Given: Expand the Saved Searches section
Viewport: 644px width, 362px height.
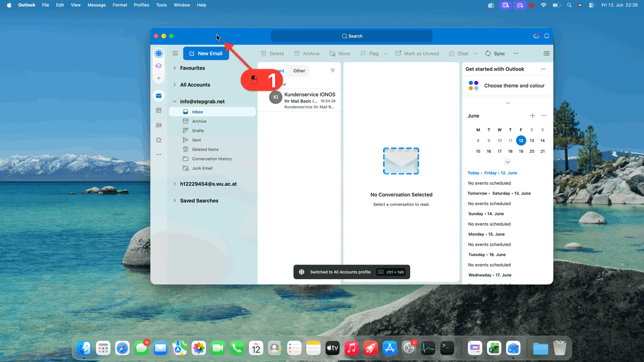Looking at the screenshot, I should click(x=174, y=201).
